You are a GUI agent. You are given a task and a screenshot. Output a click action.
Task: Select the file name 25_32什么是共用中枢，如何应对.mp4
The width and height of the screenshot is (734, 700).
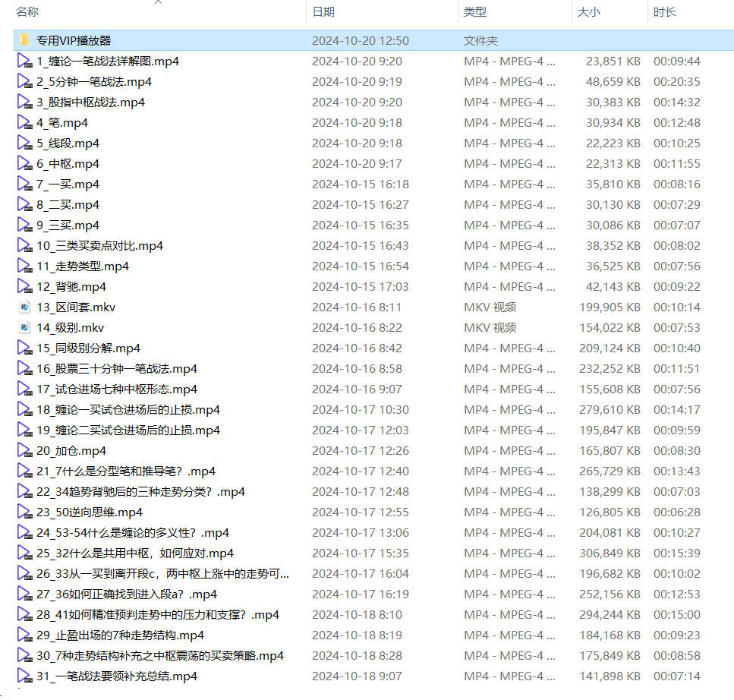(x=135, y=553)
